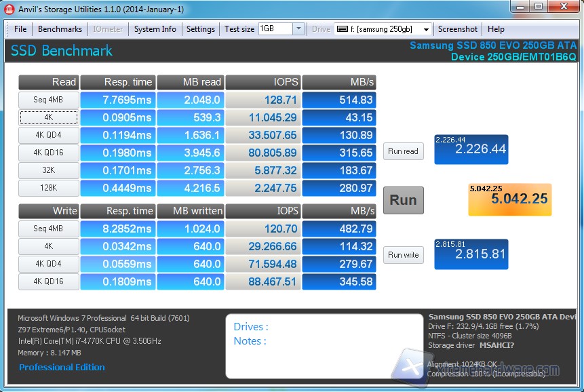Select the 32K read test
The image size is (584, 392).
[48, 170]
